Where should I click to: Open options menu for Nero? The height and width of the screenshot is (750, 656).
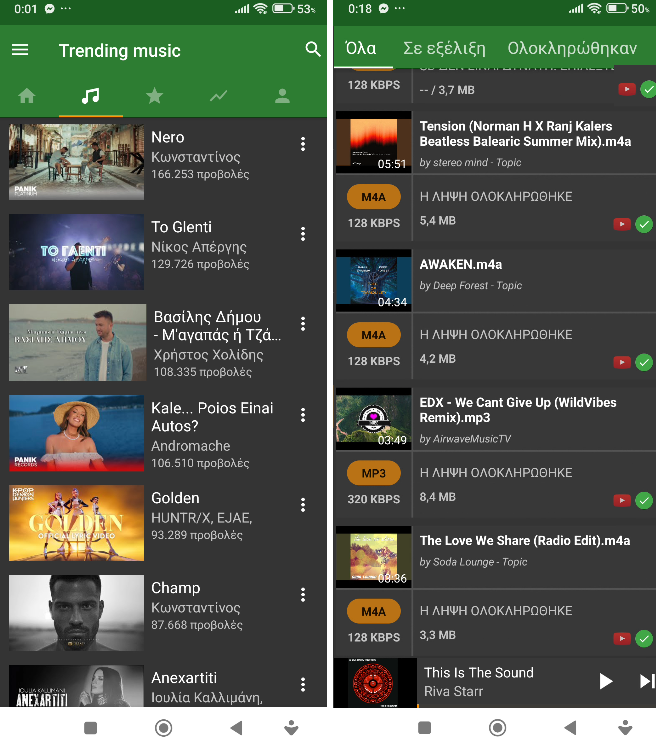[303, 144]
